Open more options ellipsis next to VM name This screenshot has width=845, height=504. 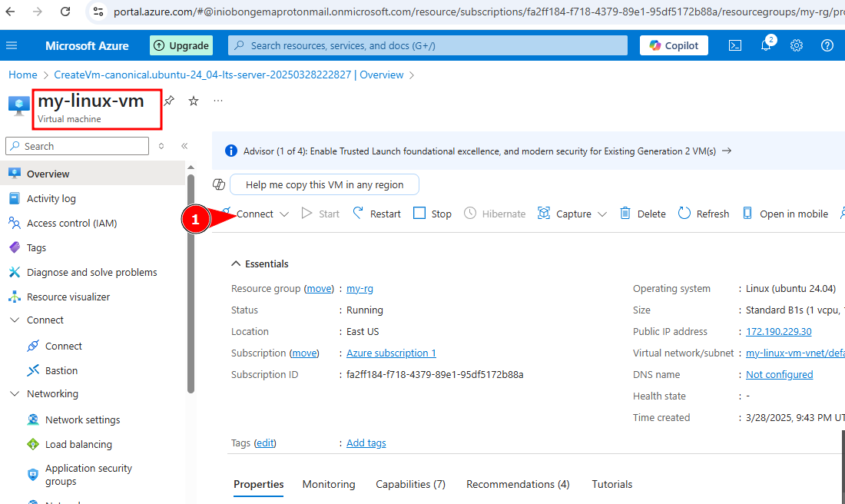217,101
